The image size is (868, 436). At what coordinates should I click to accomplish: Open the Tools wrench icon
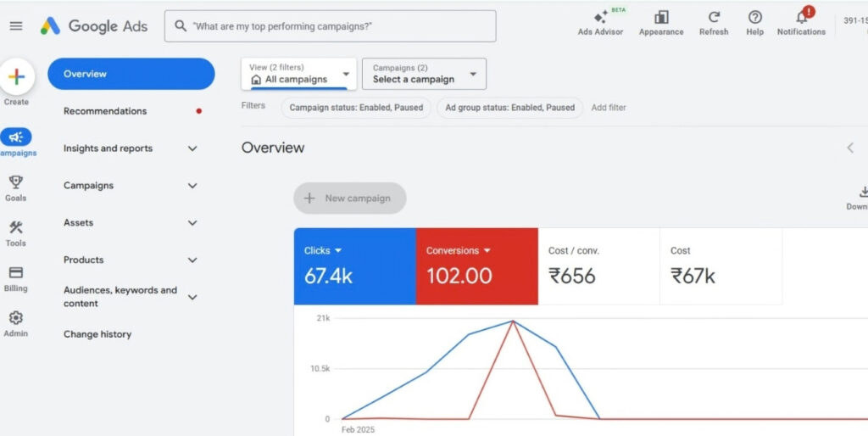point(16,227)
